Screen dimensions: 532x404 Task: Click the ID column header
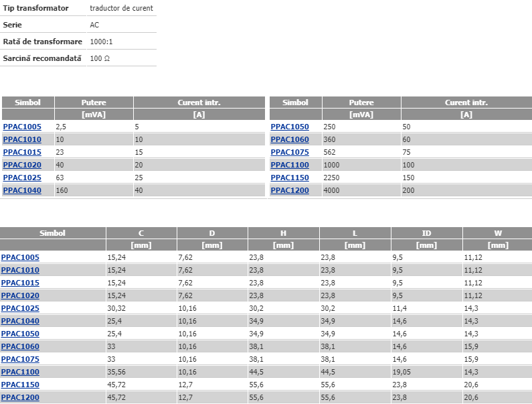pos(426,233)
